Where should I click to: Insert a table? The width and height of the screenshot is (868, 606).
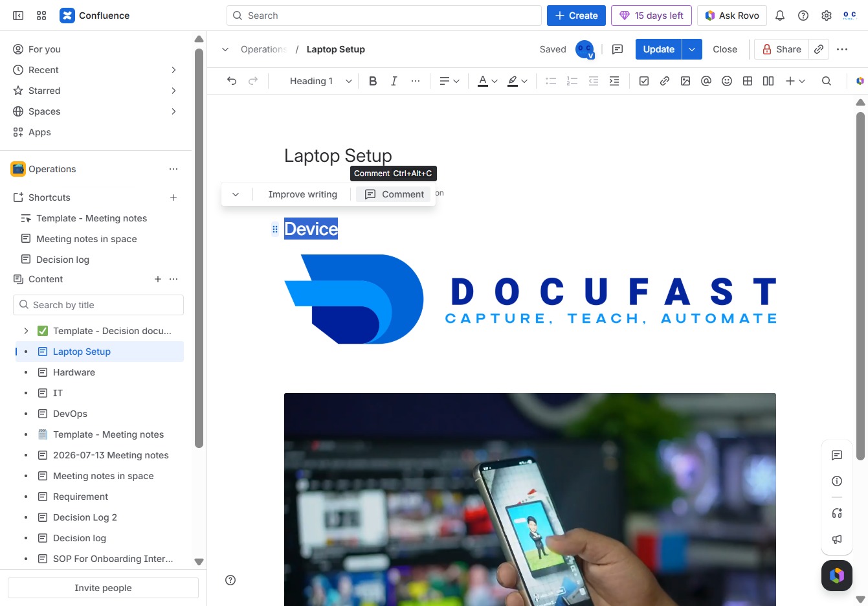[x=748, y=81]
